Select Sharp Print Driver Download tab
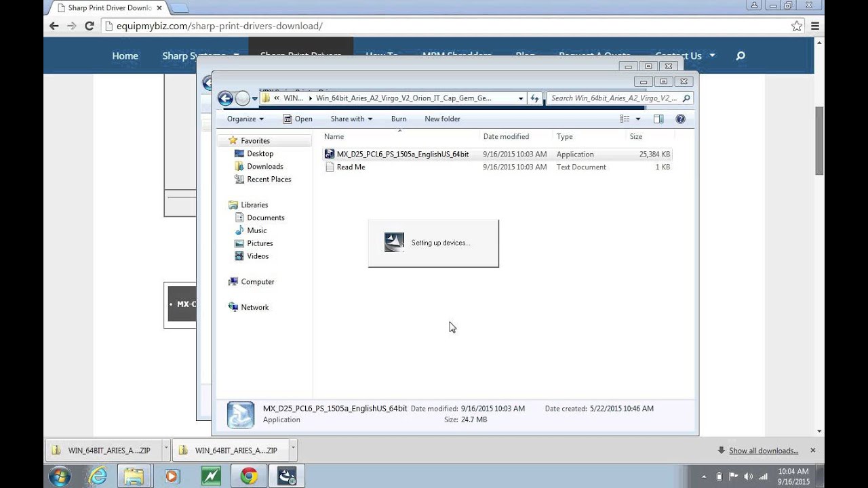Image resolution: width=868 pixels, height=488 pixels. coord(108,8)
